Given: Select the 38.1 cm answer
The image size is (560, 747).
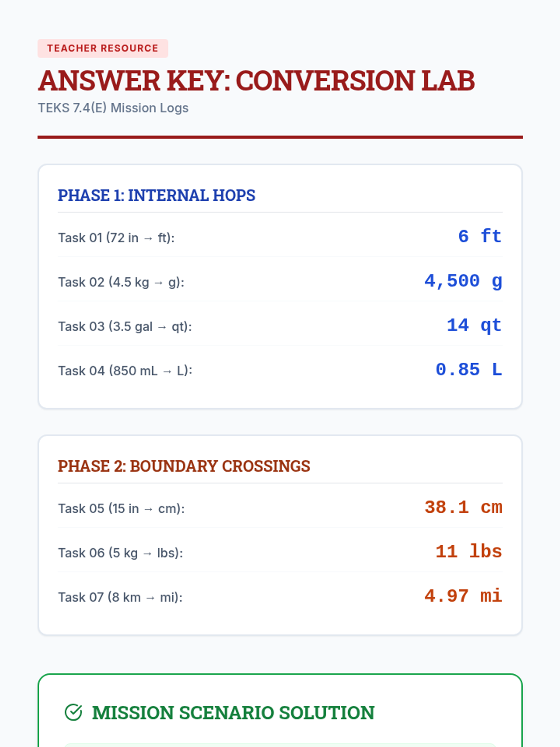Looking at the screenshot, I should 463,507.
